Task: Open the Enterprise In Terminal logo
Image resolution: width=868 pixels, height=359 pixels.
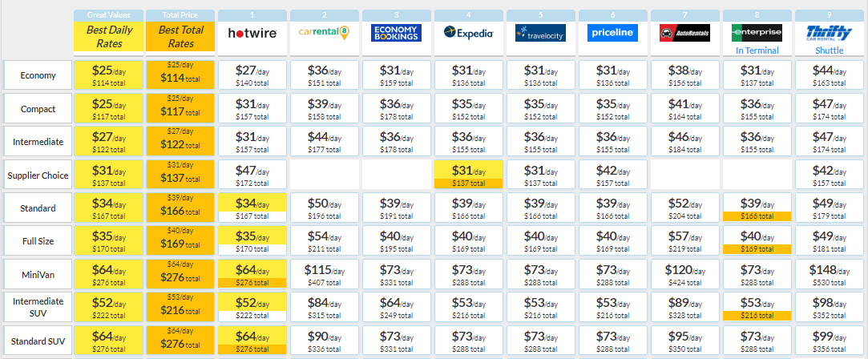Action: (x=757, y=33)
